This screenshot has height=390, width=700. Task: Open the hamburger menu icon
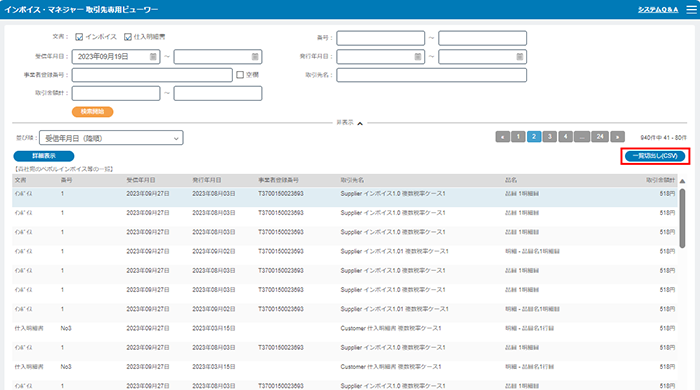pyautogui.click(x=691, y=9)
